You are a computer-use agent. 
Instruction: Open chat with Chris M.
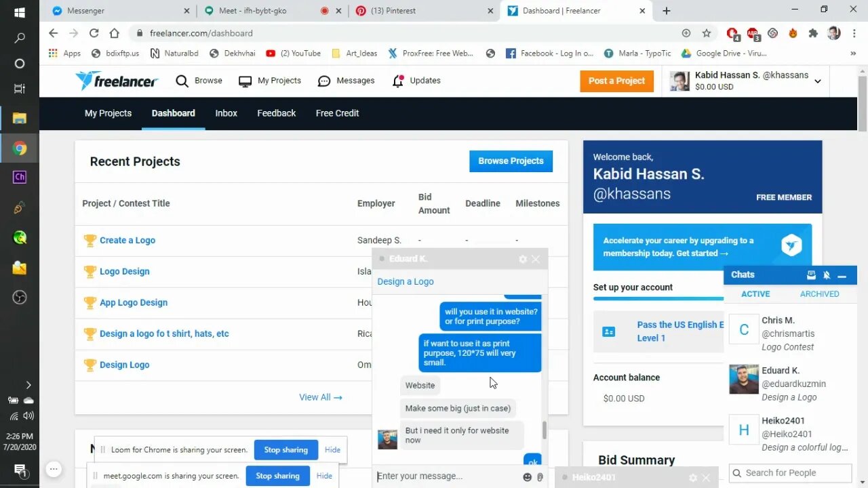tap(790, 333)
